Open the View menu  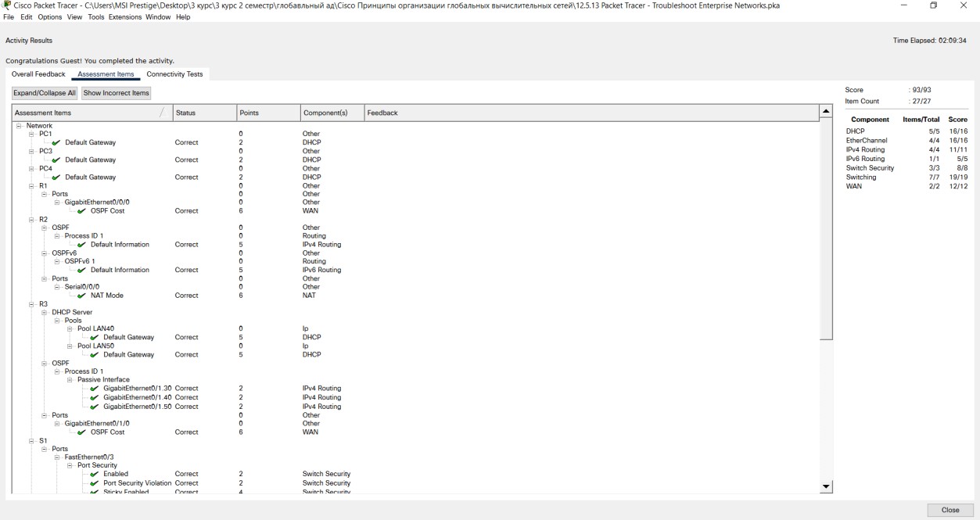75,17
